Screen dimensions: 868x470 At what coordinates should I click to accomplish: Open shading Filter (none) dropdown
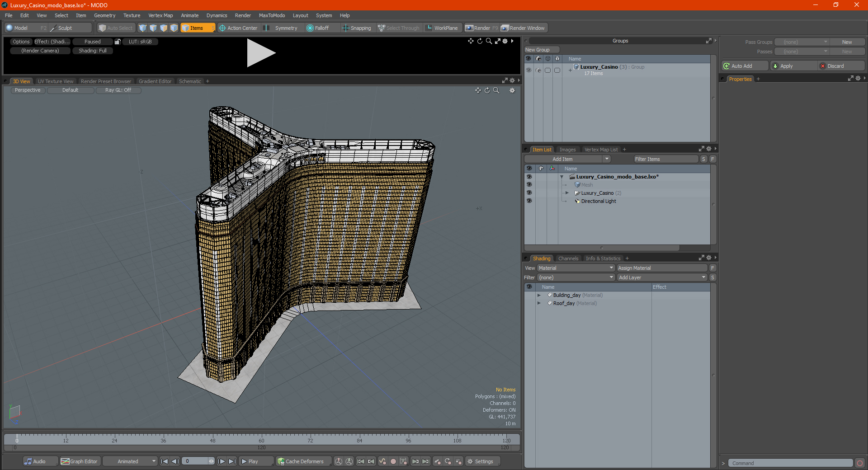point(576,277)
